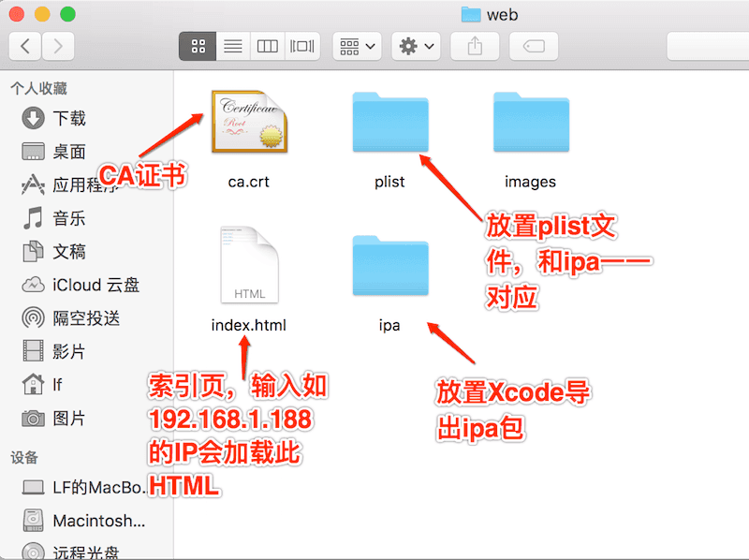The height and width of the screenshot is (560, 749).
Task: Click the plist folder name
Action: point(389,182)
